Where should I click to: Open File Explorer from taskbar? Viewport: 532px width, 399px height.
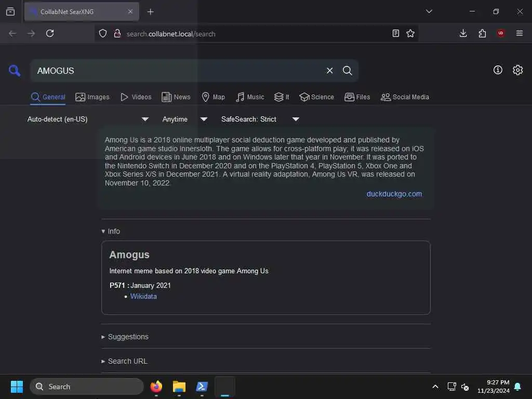point(179,387)
